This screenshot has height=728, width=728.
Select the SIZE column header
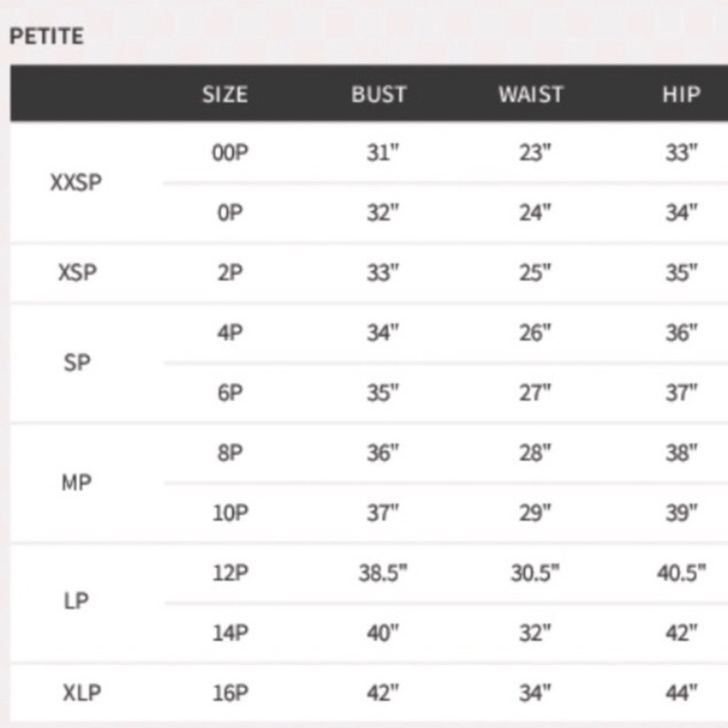click(225, 94)
